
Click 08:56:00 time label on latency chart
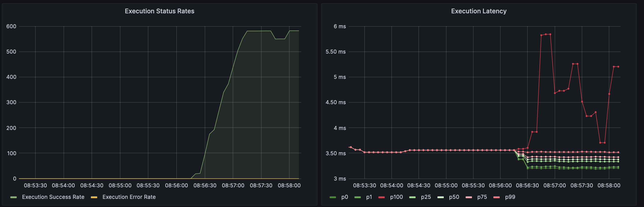[x=500, y=186]
